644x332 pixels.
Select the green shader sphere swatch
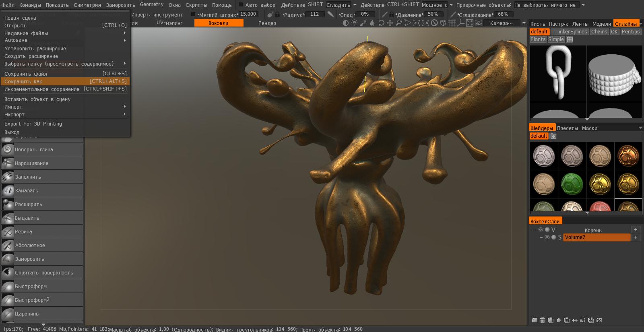(x=572, y=184)
